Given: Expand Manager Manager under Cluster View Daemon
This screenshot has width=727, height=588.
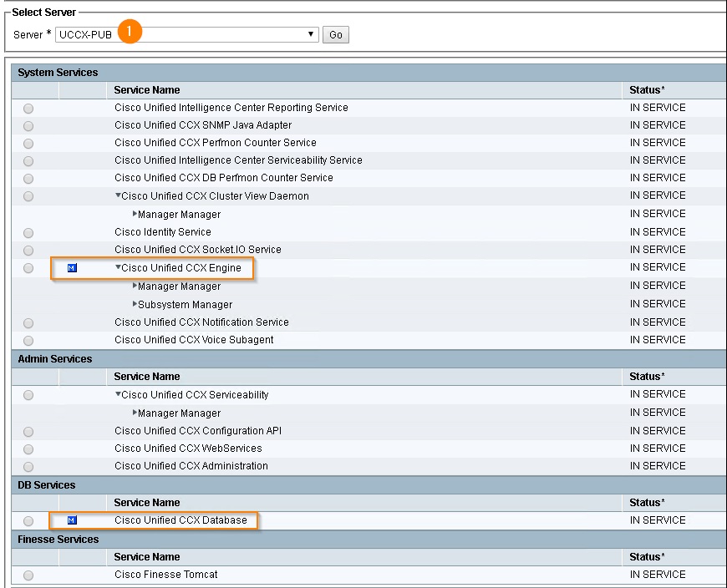Looking at the screenshot, I should (x=135, y=214).
